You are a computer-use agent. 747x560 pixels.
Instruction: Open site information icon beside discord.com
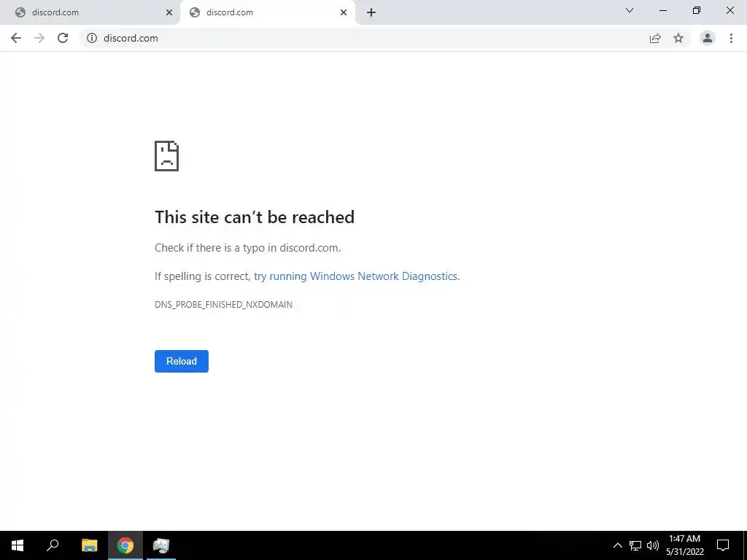pyautogui.click(x=92, y=38)
